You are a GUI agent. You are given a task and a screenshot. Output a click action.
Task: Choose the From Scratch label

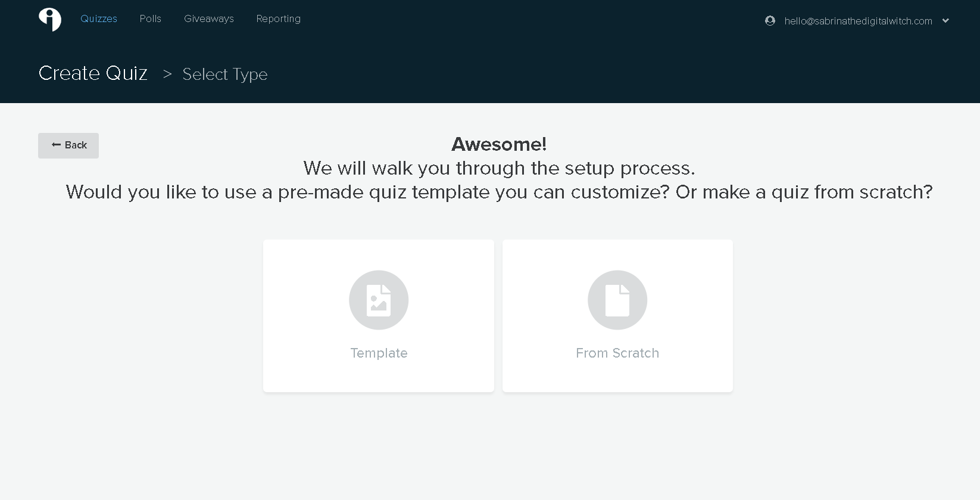617,353
